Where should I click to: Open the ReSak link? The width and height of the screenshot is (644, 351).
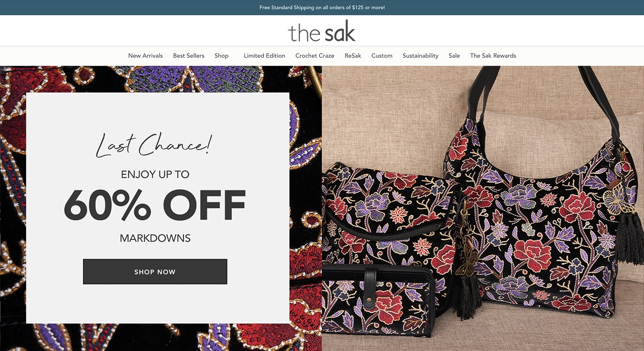coord(353,56)
